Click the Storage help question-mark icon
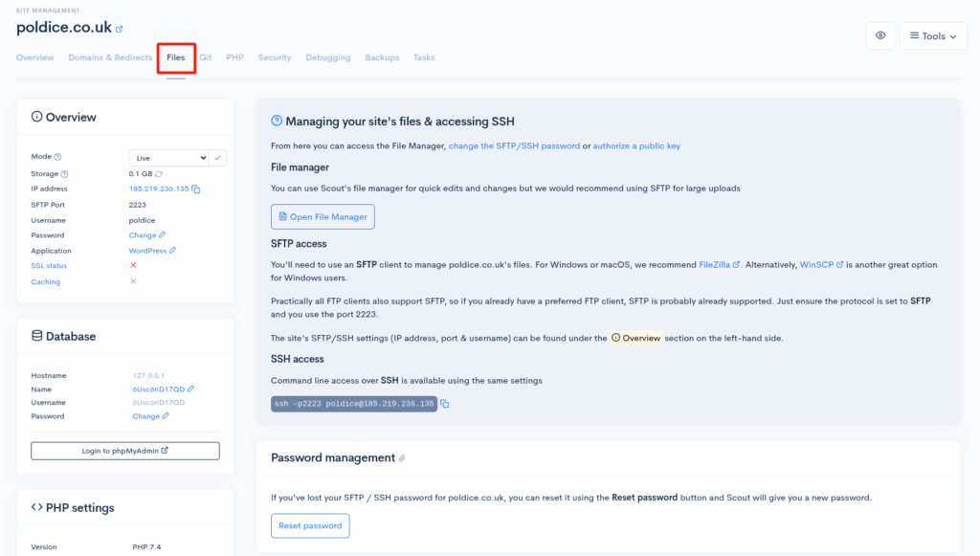 click(64, 174)
